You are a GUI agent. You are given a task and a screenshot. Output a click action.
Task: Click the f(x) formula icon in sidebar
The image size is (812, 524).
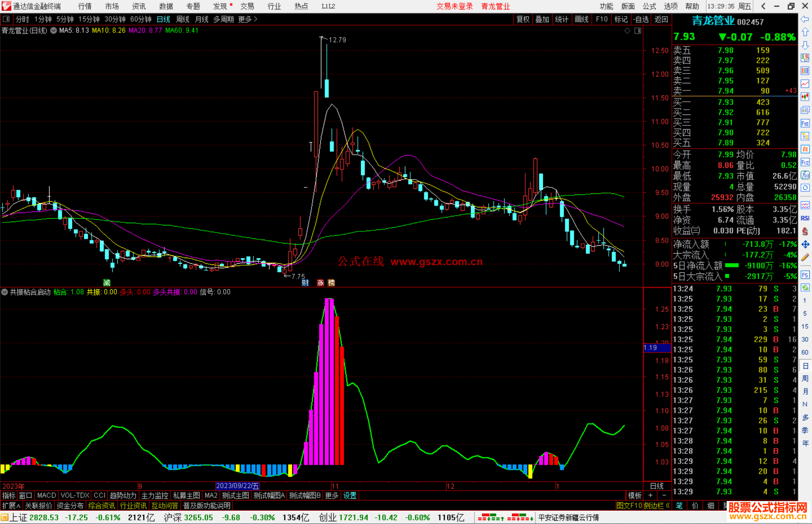pyautogui.click(x=805, y=175)
